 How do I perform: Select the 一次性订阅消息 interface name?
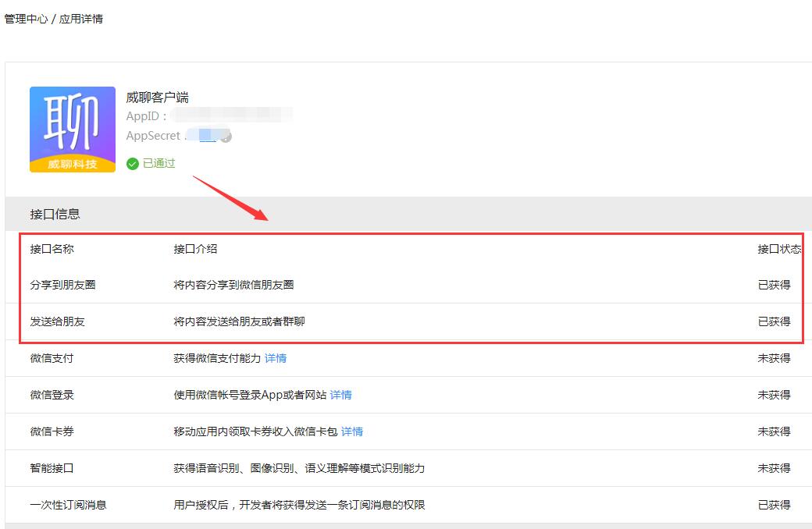[69, 505]
